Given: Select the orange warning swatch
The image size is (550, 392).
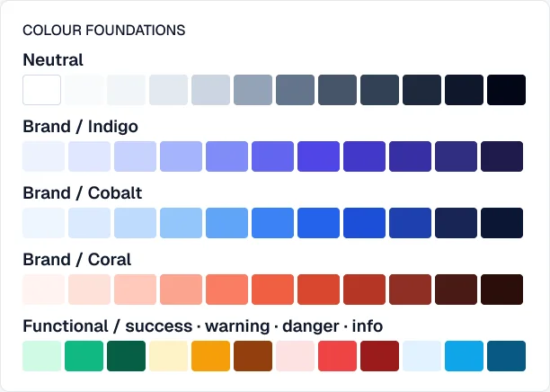Looking at the screenshot, I should point(211,356).
